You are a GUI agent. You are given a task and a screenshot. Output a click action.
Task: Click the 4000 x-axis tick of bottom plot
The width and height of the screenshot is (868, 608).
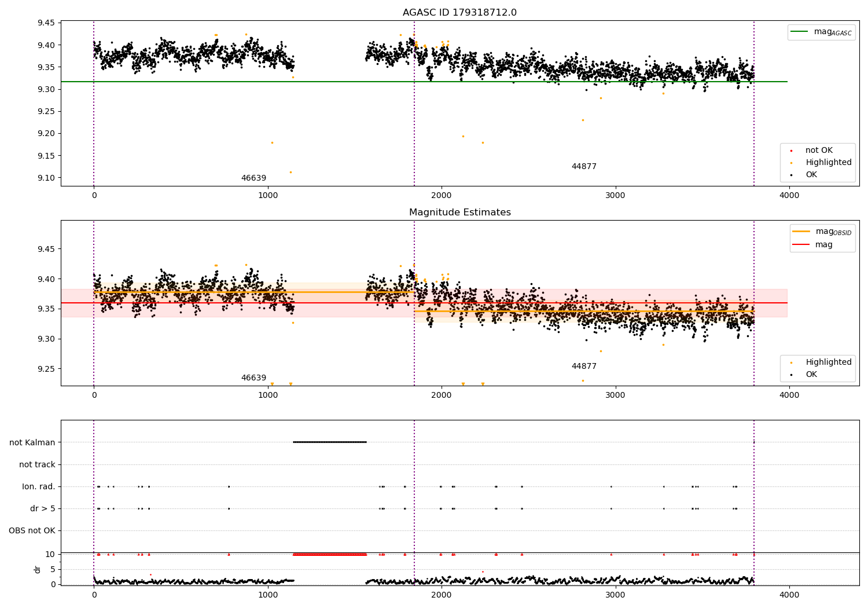[789, 594]
